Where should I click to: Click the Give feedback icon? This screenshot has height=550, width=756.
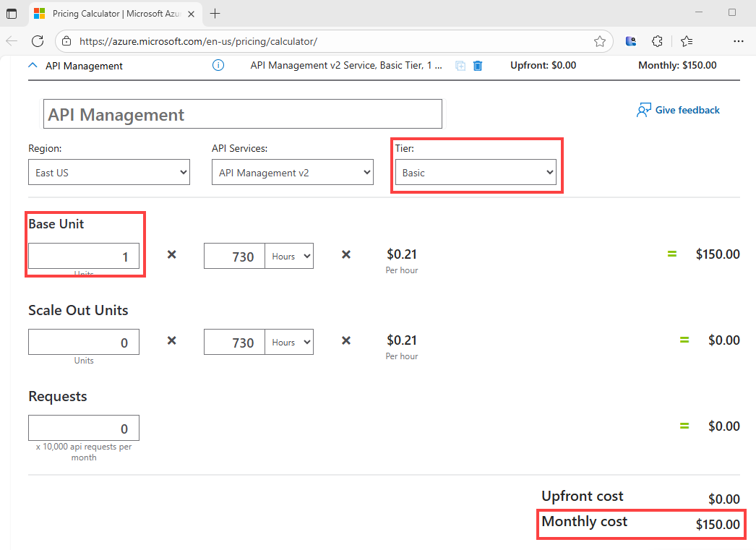[643, 109]
